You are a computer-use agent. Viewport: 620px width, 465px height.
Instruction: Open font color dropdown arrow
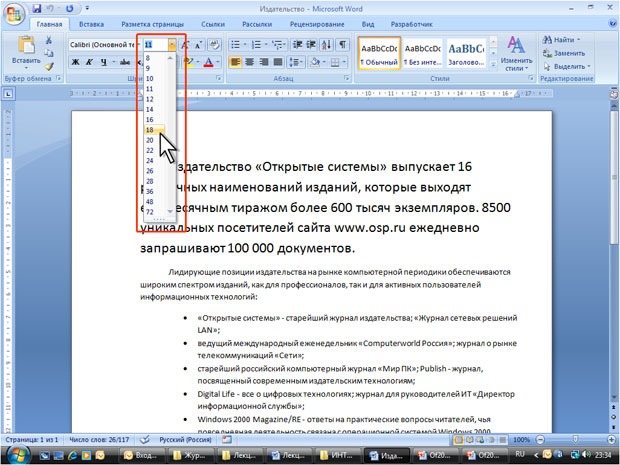point(218,62)
